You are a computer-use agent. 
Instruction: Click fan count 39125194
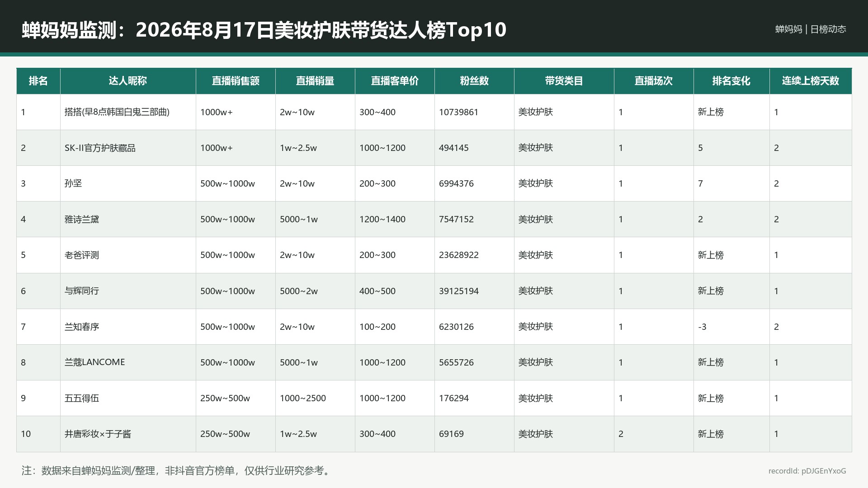(458, 291)
